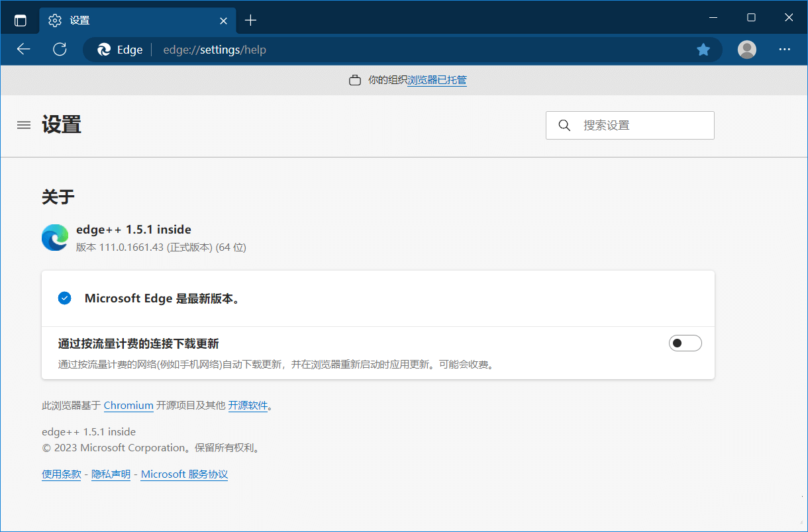Click the Edge logo beside edge++ 1.5.1 inside
The image size is (808, 532).
coord(55,238)
